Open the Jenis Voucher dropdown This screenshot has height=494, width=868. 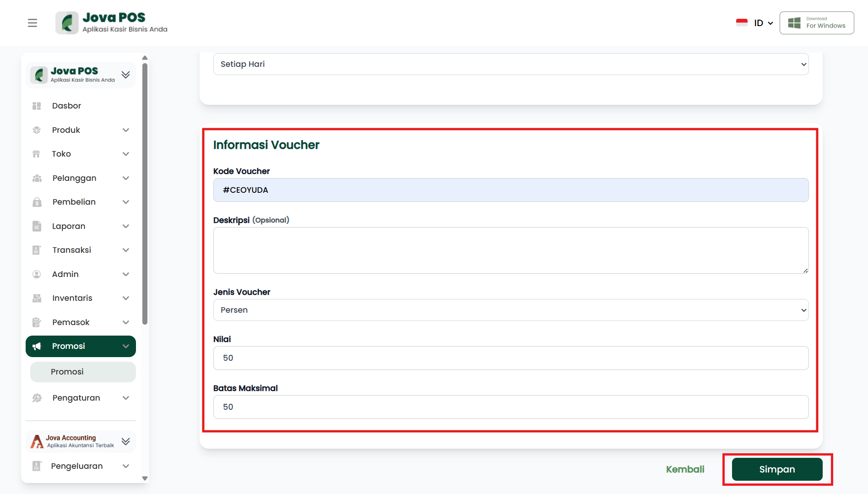point(510,310)
